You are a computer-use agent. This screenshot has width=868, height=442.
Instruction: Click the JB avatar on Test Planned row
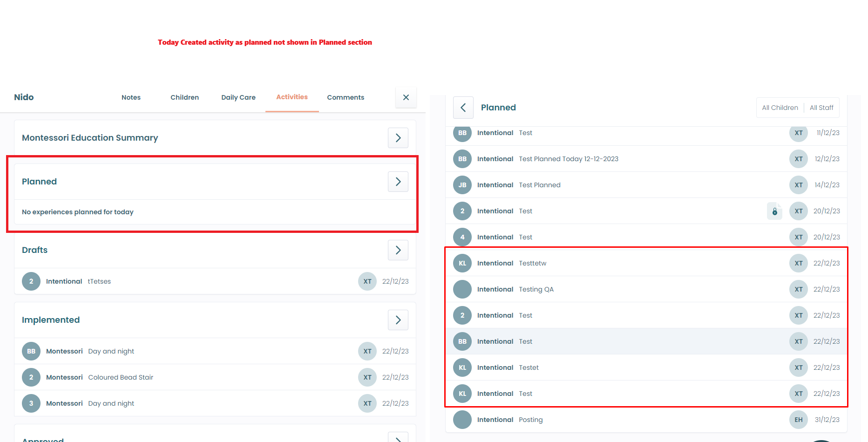462,185
